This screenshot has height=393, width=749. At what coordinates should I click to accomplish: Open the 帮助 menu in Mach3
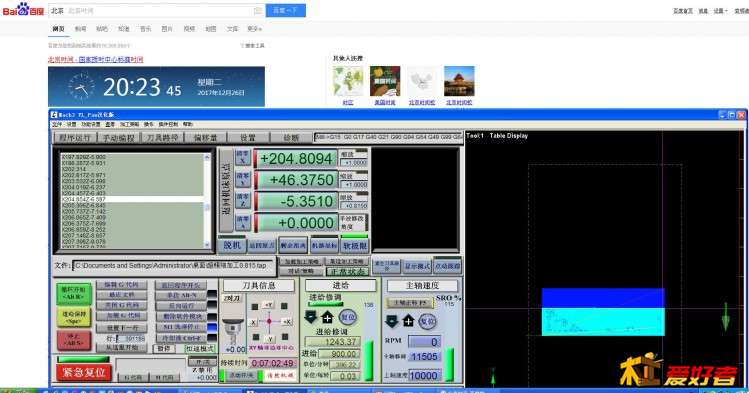(x=188, y=124)
